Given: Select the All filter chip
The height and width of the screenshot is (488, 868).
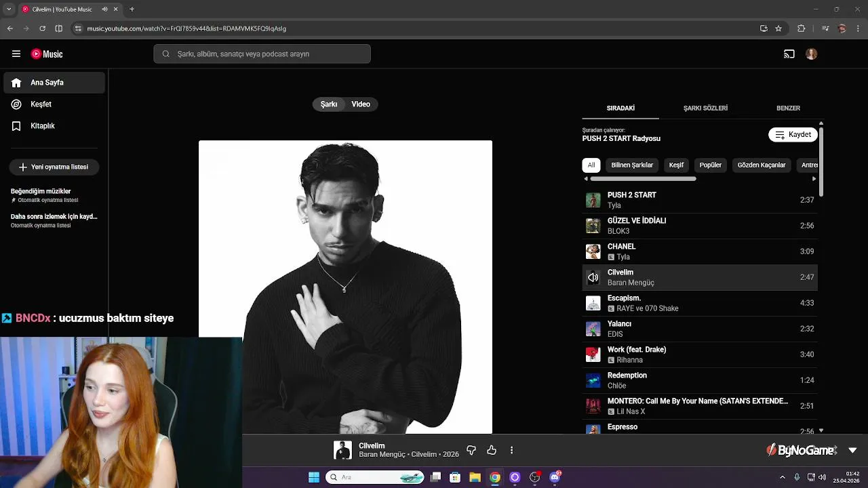Looking at the screenshot, I should point(591,165).
